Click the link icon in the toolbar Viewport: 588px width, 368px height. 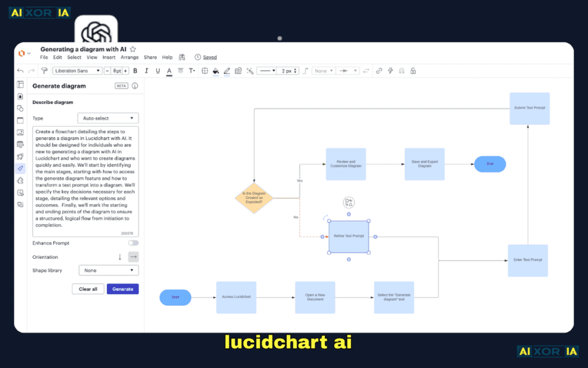coord(379,70)
